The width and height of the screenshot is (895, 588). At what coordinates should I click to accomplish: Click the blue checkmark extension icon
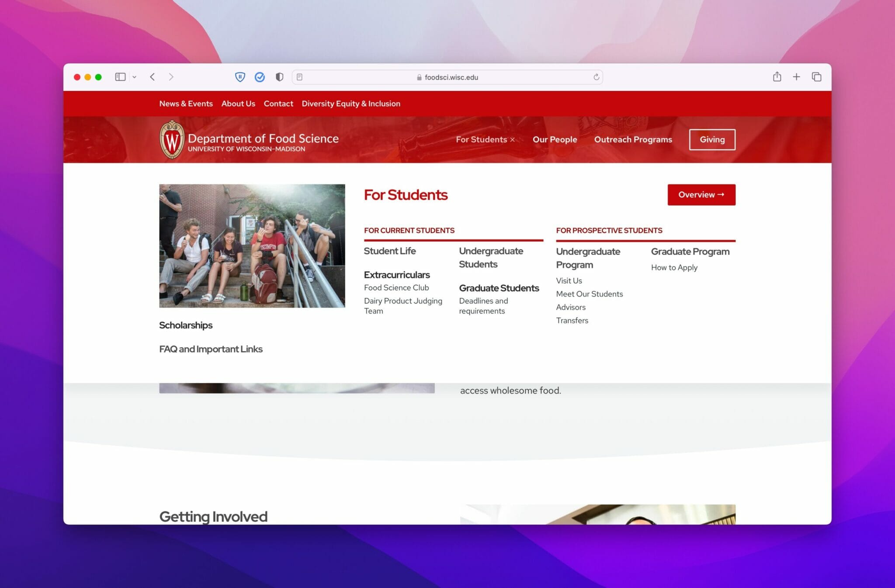[260, 77]
